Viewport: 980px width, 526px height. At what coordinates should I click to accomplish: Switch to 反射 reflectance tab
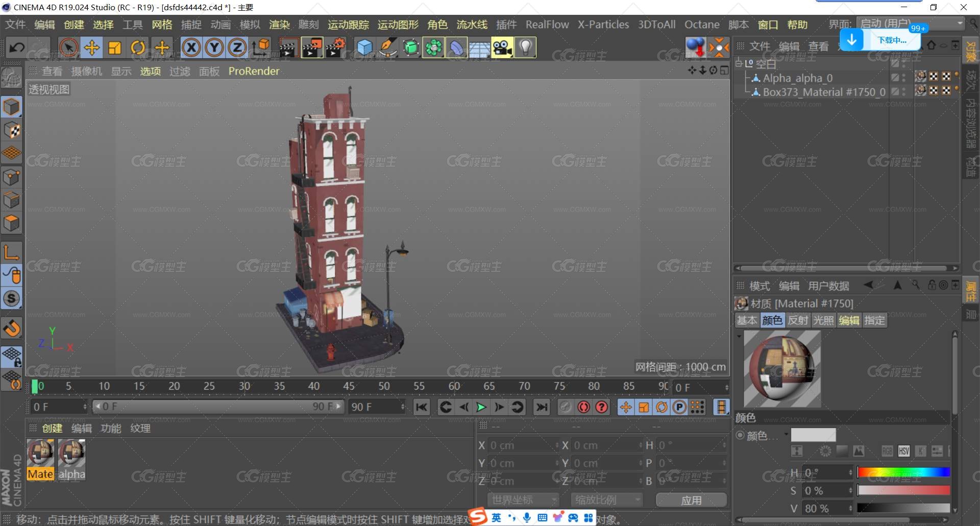[798, 320]
